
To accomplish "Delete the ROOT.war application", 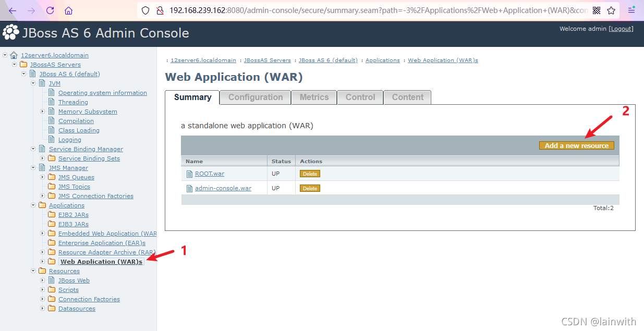I will 310,174.
